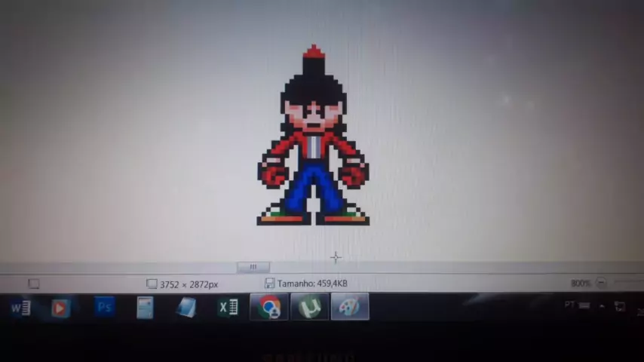The width and height of the screenshot is (644, 362).
Task: Click the blue tilted icon left of Excel
Action: tap(186, 308)
